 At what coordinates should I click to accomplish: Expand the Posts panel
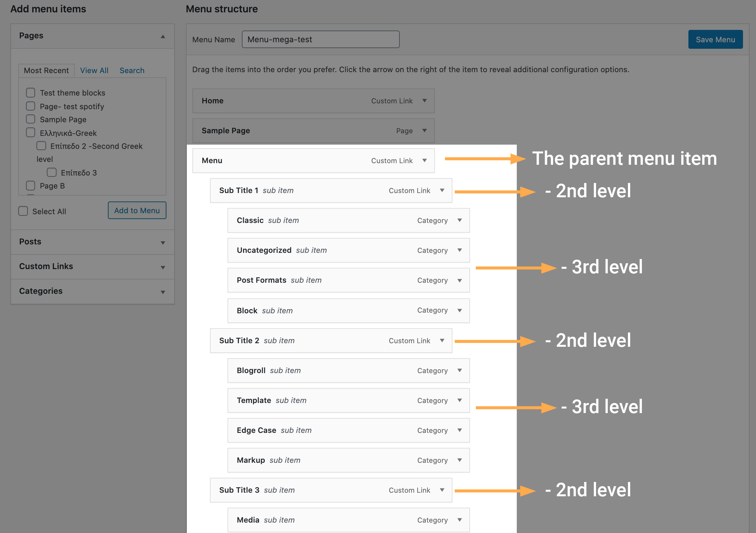pos(163,242)
